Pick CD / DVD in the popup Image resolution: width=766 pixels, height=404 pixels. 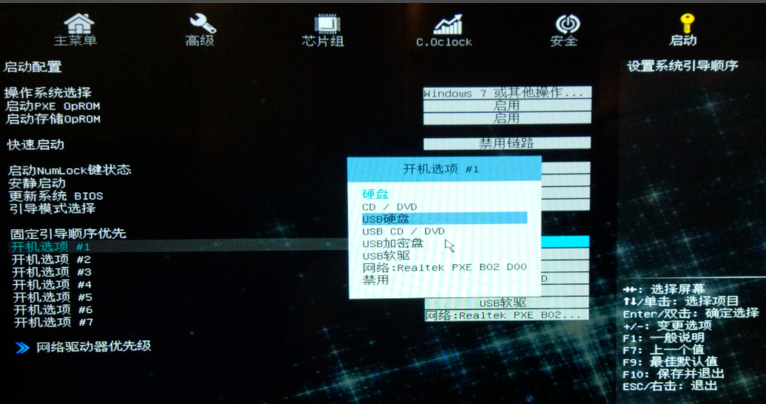(390, 206)
